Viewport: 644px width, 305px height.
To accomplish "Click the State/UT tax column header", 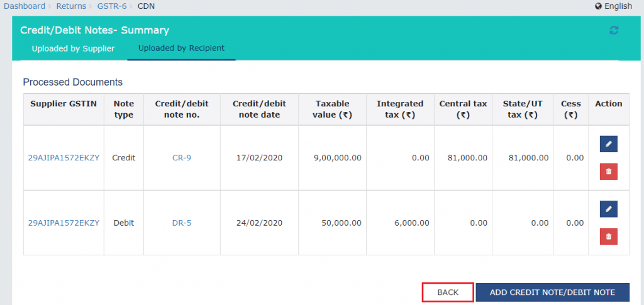I will tap(523, 109).
